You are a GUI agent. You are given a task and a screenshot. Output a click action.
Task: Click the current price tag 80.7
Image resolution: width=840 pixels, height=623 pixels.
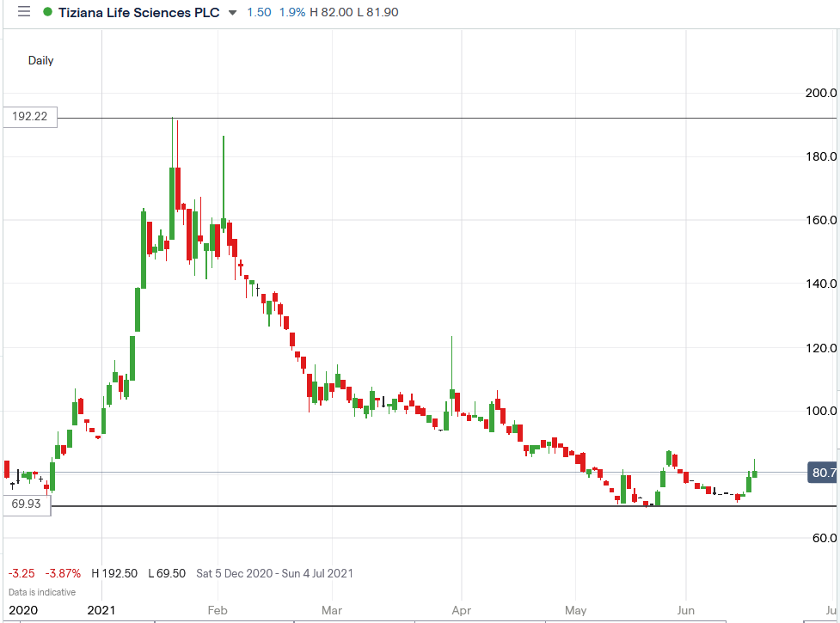point(823,473)
